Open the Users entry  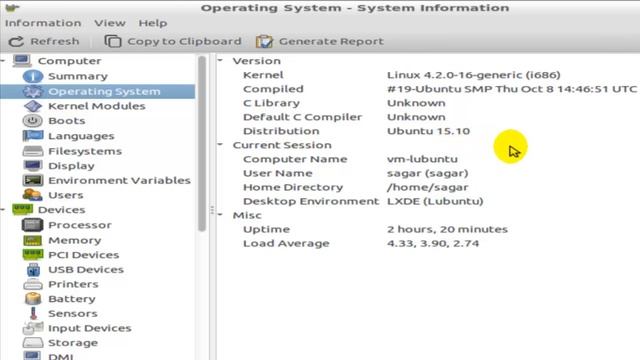click(x=66, y=195)
